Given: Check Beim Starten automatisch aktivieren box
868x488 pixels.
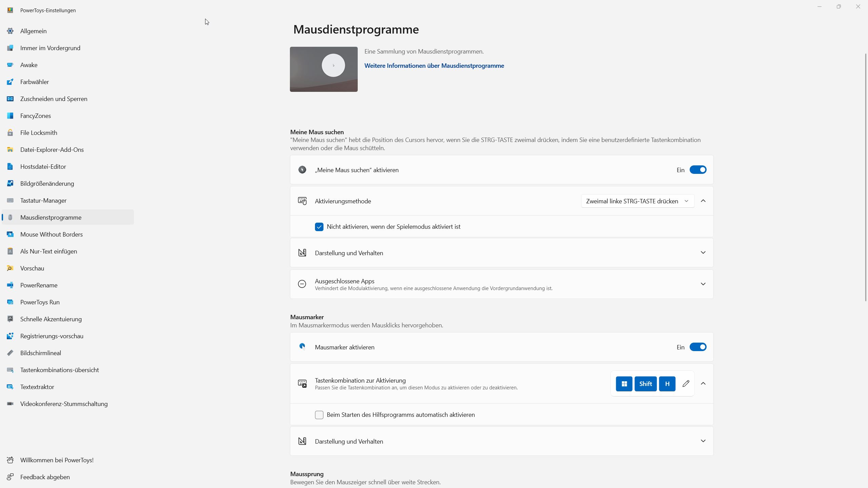Looking at the screenshot, I should point(319,415).
